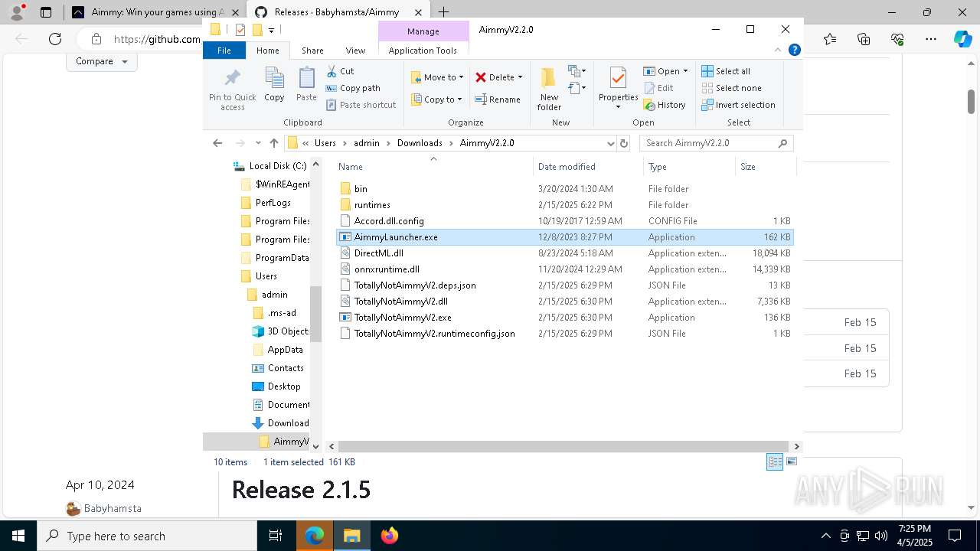Click Select none in ribbon
Screen dimensions: 980x551
pyautogui.click(x=731, y=88)
